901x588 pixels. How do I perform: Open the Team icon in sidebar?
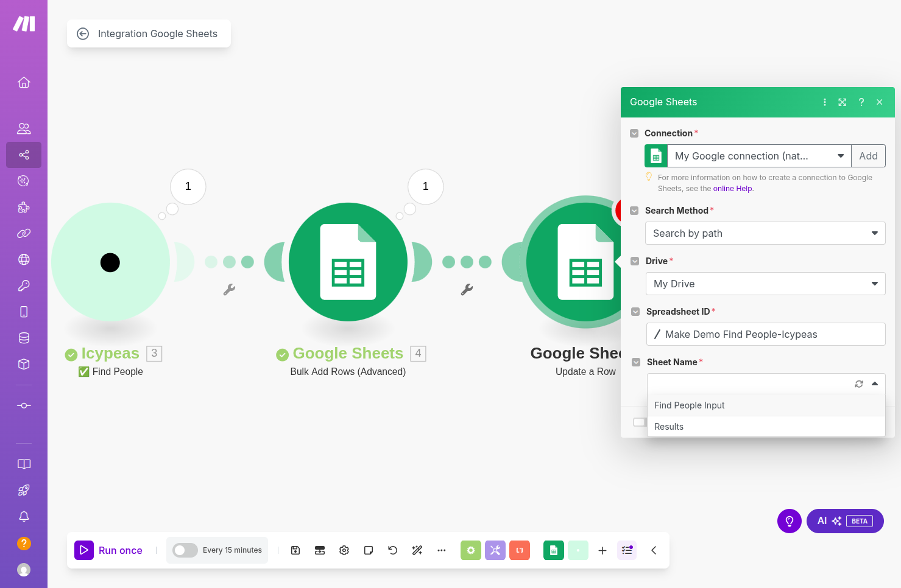tap(24, 128)
